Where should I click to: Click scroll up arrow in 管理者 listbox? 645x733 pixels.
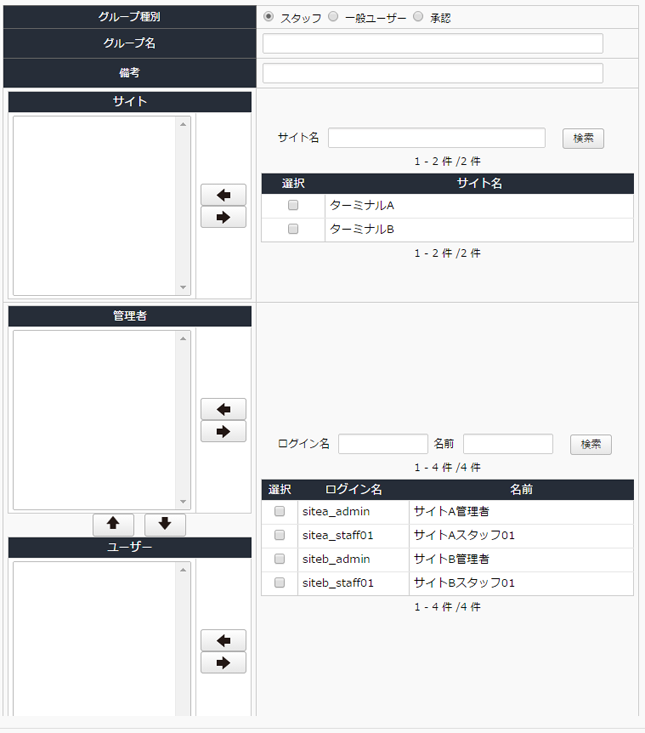click(x=183, y=339)
